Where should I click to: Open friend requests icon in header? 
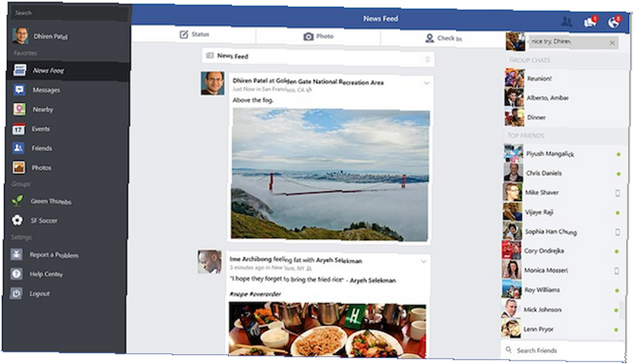point(566,22)
